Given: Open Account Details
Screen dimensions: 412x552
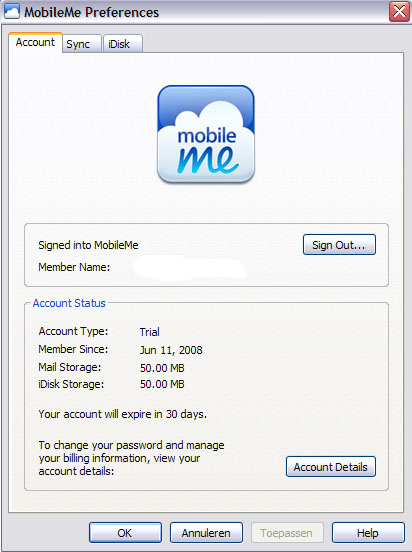Looking at the screenshot, I should (331, 467).
